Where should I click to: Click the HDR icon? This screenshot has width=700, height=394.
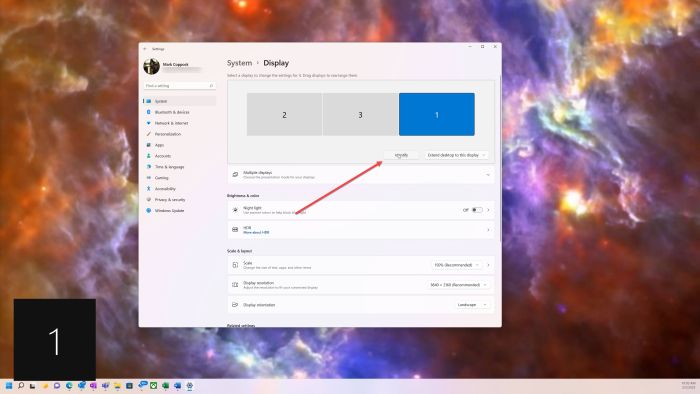coord(235,229)
